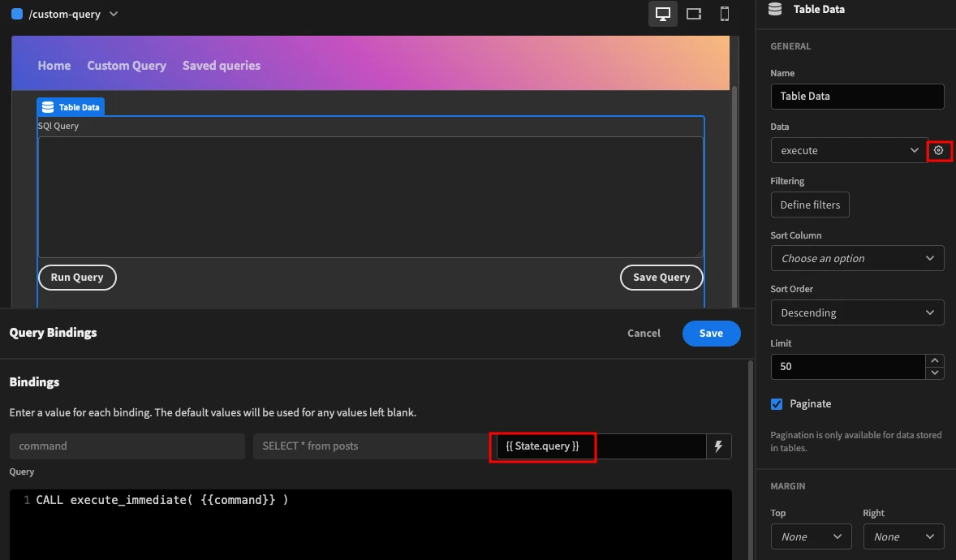Screen dimensions: 956x560
Task: Open the Top margin dropdown
Action: 811,536
